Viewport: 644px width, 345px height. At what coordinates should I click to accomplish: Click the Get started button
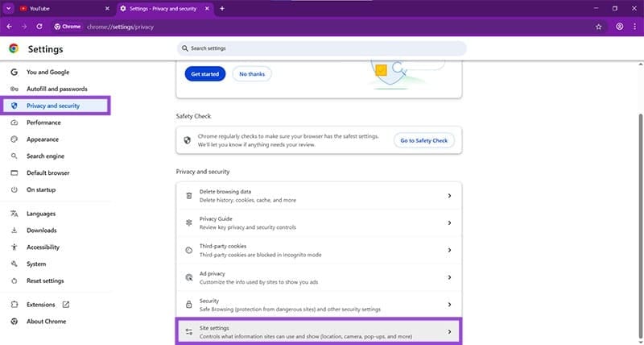click(x=205, y=74)
